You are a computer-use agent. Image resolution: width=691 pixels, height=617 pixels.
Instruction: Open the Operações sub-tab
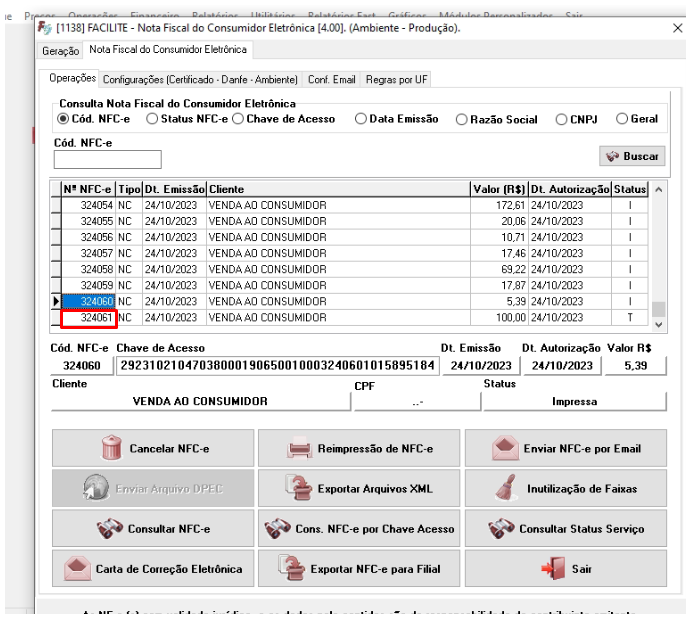tap(72, 78)
